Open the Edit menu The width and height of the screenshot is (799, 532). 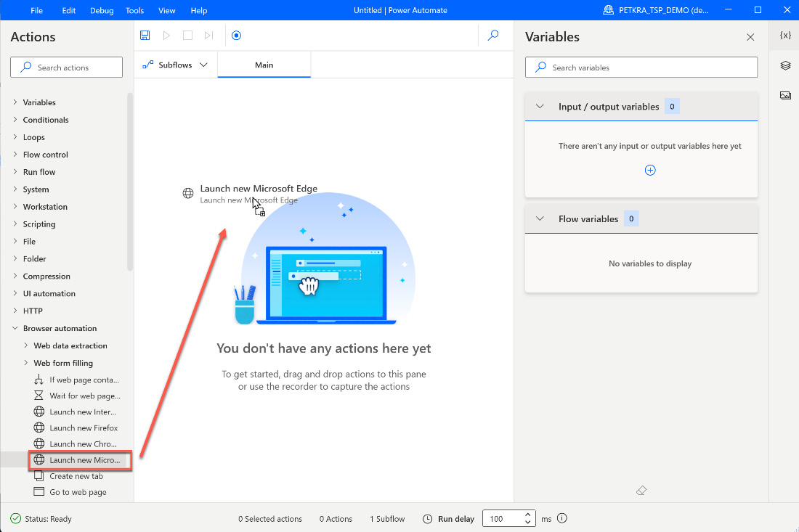[69, 10]
